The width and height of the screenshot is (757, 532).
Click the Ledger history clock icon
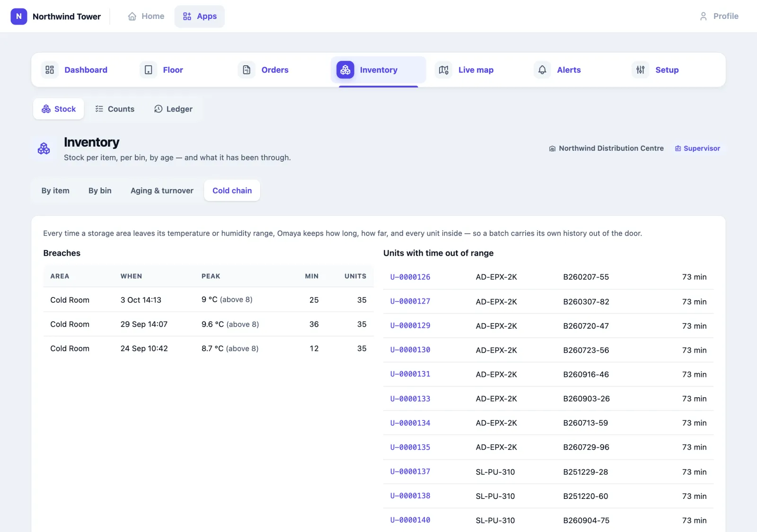[158, 109]
